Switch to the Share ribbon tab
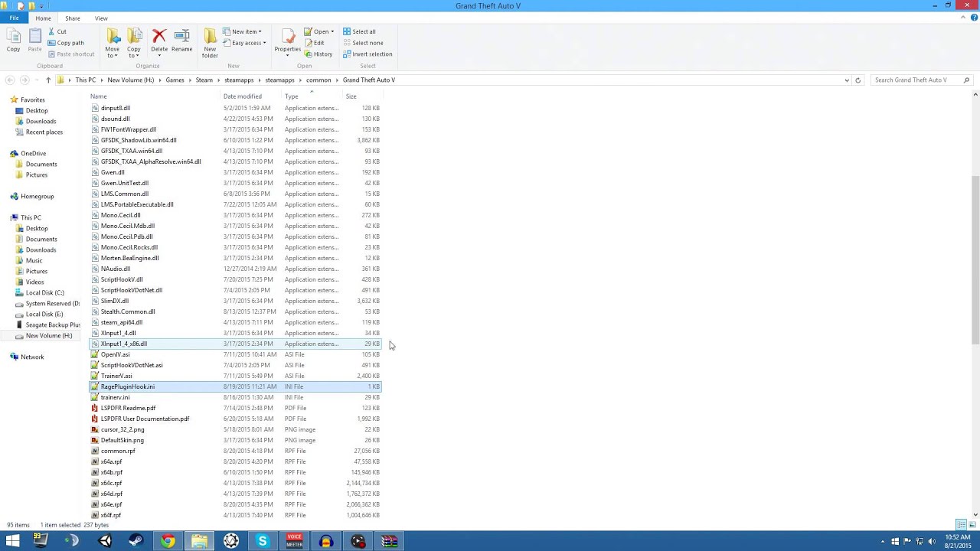The image size is (980, 551). 72,18
